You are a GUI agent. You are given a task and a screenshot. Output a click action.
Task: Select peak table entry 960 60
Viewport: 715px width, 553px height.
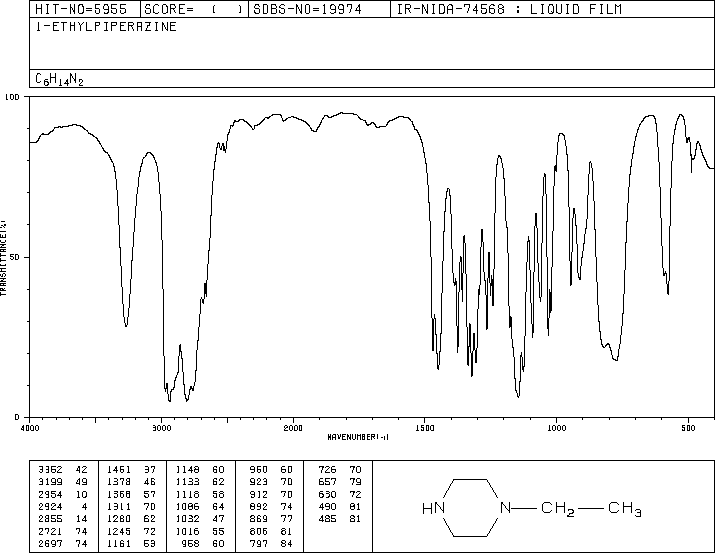[271, 469]
